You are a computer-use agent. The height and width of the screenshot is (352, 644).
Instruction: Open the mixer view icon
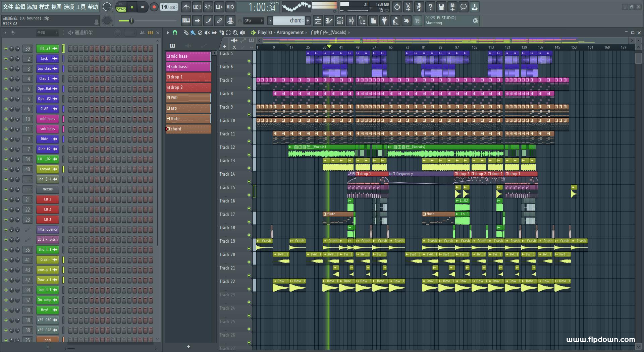click(351, 21)
